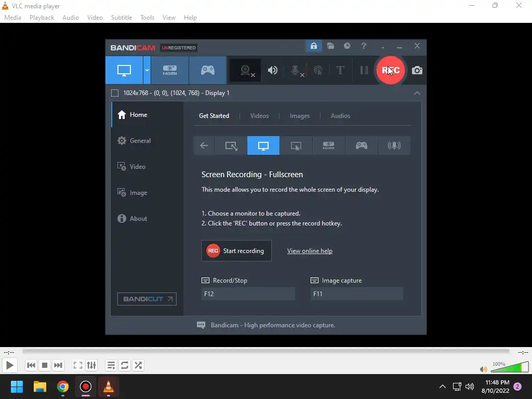Toggle text overlay T icon
Screen dimensions: 532x399
pos(340,70)
